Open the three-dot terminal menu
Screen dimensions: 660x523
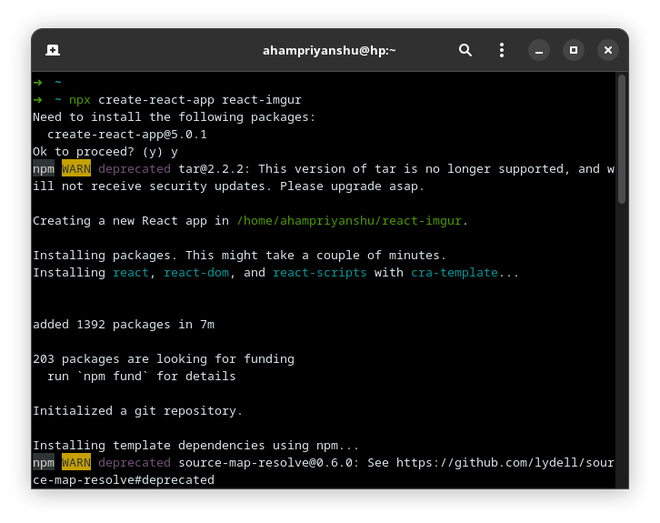(x=502, y=50)
